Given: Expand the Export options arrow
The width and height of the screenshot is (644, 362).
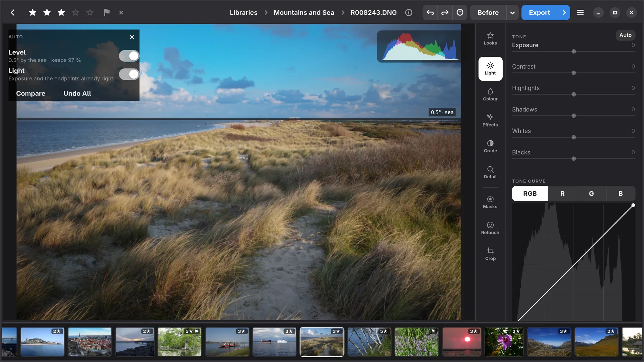Looking at the screenshot, I should click(x=564, y=13).
